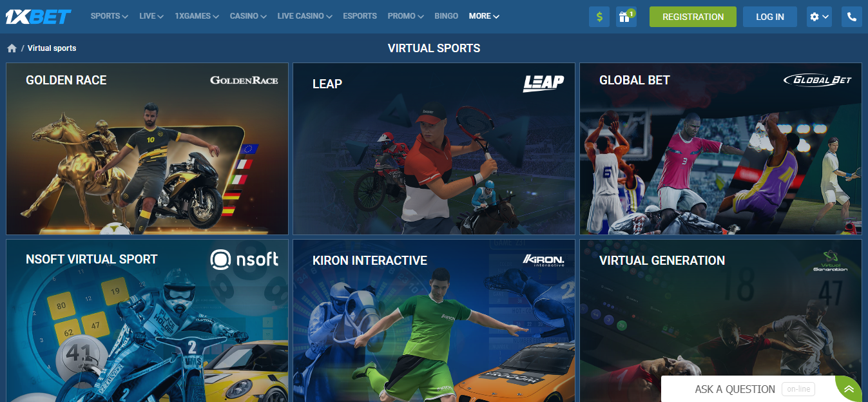Open the settings gear menu

819,17
